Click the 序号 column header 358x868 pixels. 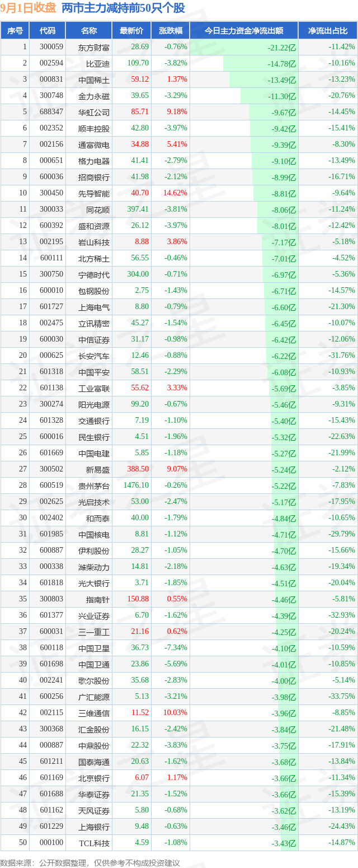pyautogui.click(x=15, y=31)
